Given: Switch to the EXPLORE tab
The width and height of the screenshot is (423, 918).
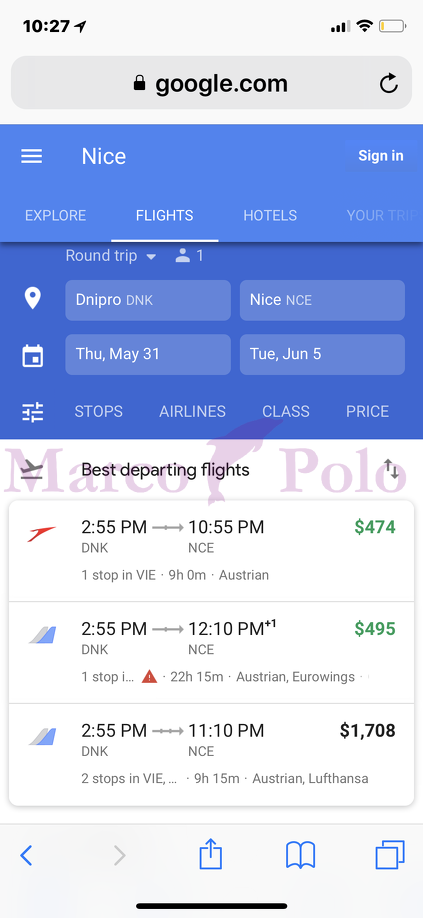Looking at the screenshot, I should (56, 215).
